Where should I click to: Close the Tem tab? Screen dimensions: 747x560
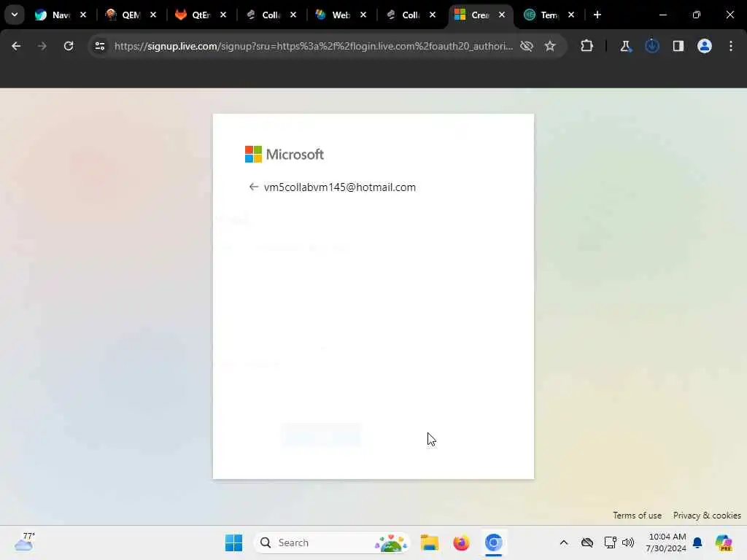click(571, 15)
